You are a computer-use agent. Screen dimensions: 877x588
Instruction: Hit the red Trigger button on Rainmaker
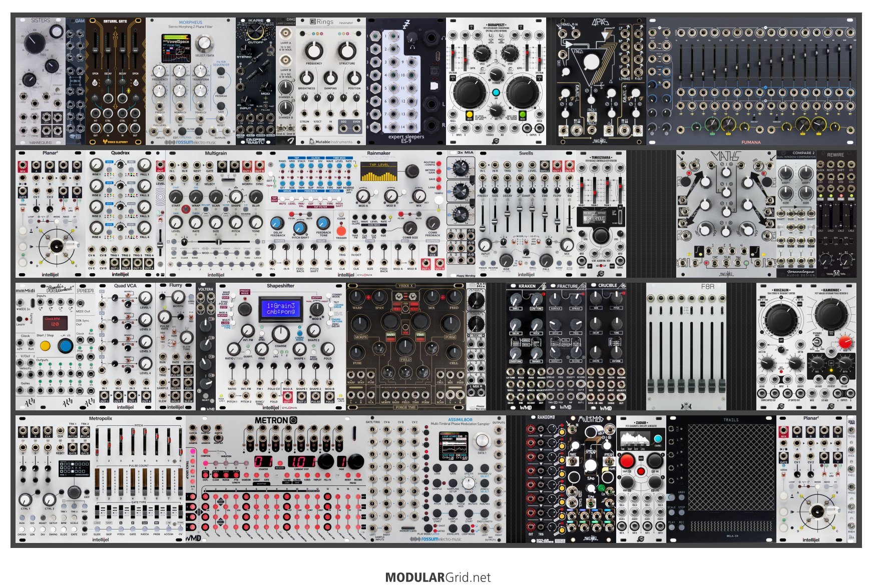pyautogui.click(x=341, y=231)
